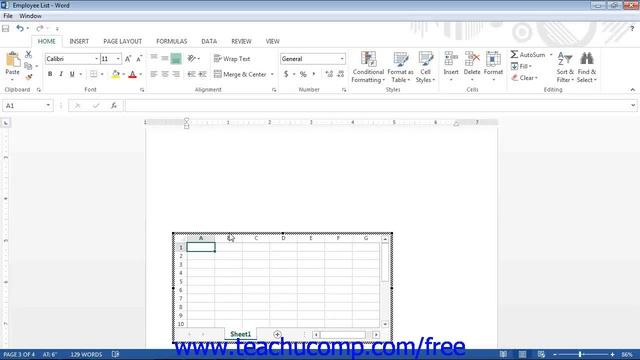Toggle Middle Align
This screenshot has width=640, height=360.
click(x=164, y=59)
